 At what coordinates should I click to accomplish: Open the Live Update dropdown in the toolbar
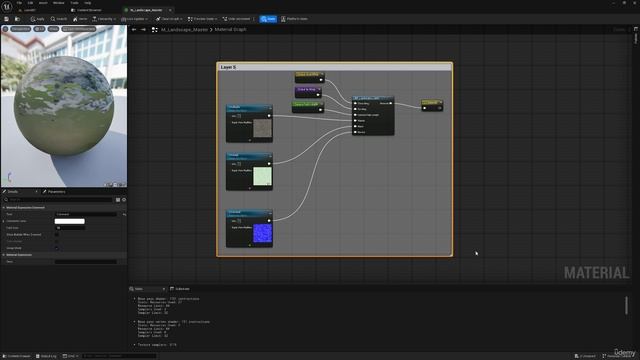(134, 19)
